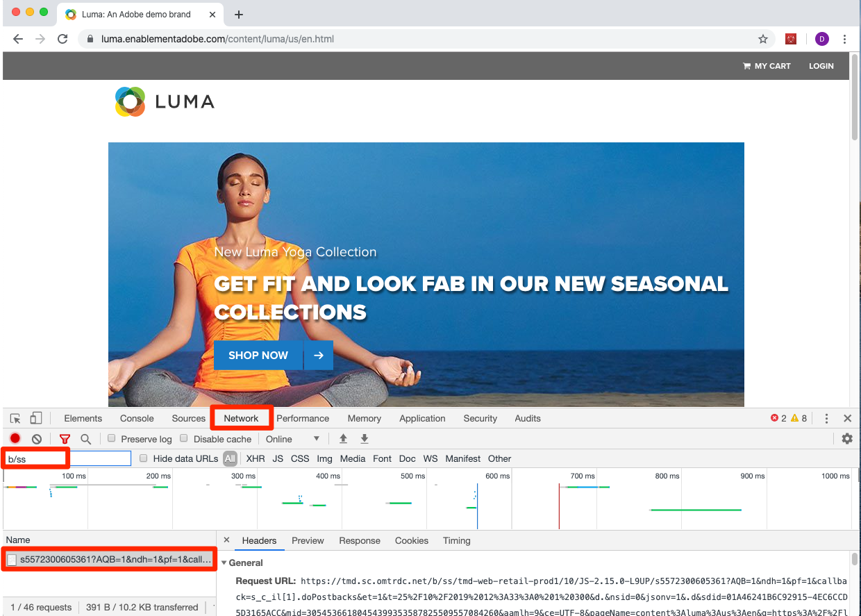Image resolution: width=861 pixels, height=616 pixels.
Task: Enable the Disable cache checkbox
Action: coord(184,438)
